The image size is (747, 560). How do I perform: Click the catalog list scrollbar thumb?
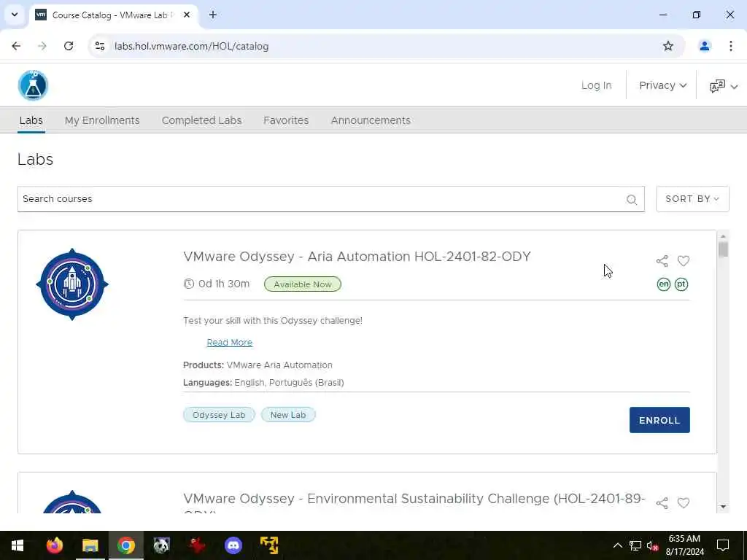(x=723, y=249)
